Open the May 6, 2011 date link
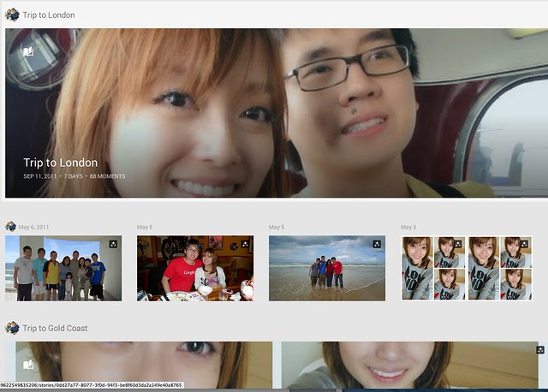This screenshot has width=548, height=392. (x=33, y=227)
